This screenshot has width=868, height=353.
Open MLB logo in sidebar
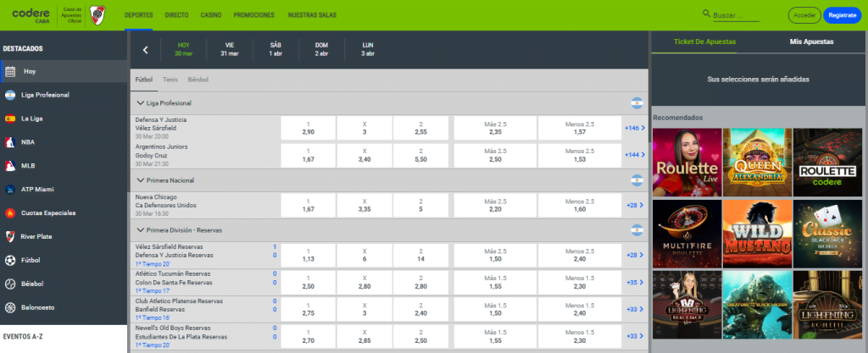pyautogui.click(x=10, y=166)
